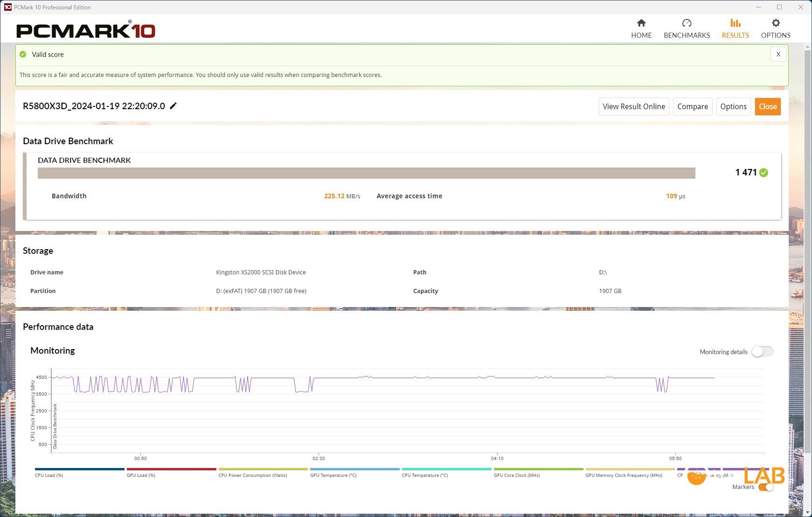Go to the HOME tab

coord(641,28)
